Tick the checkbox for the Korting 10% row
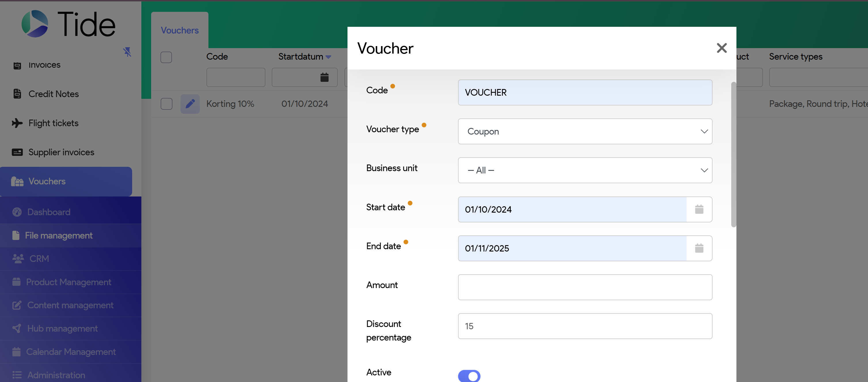Screen dimensions: 868x382 point(166,104)
